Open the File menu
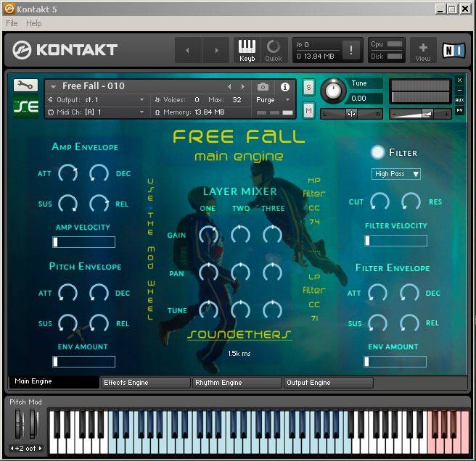 pyautogui.click(x=12, y=23)
